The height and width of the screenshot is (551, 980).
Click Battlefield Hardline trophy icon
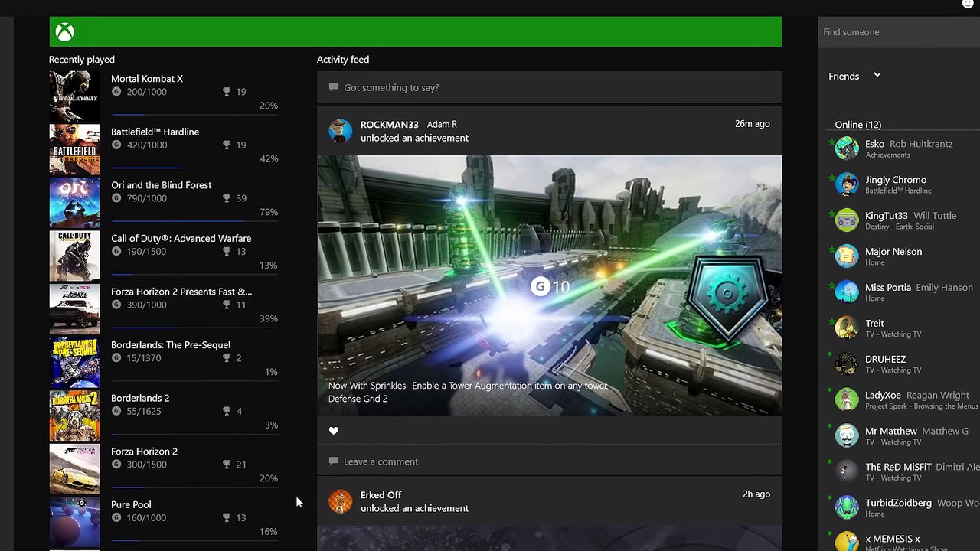coord(227,145)
